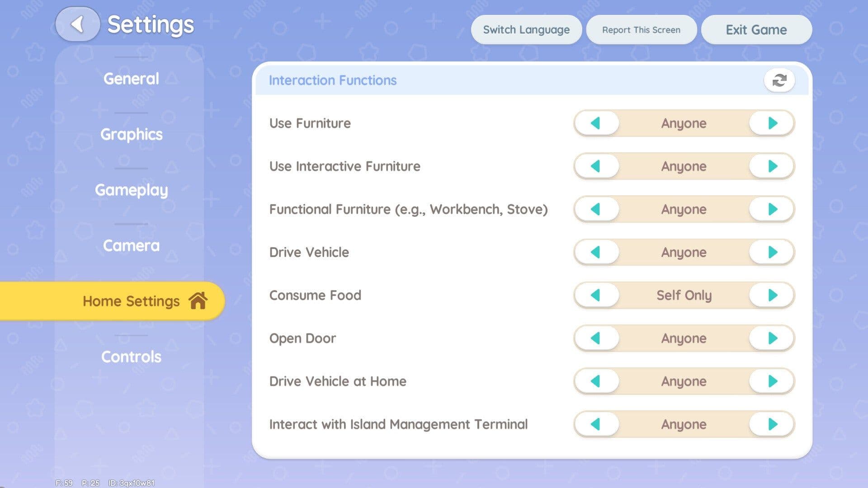The width and height of the screenshot is (868, 488).
Task: Click the house icon on Home Settings
Action: pos(198,301)
